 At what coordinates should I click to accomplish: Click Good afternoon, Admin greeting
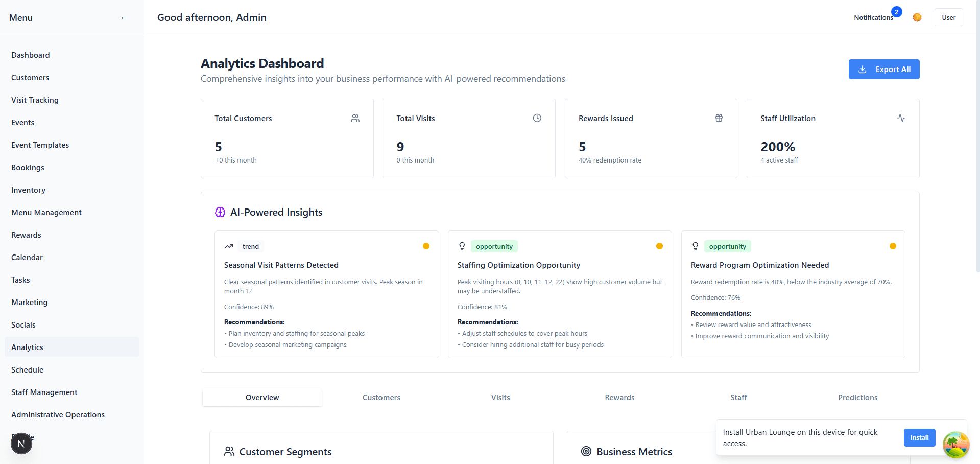[x=212, y=17]
